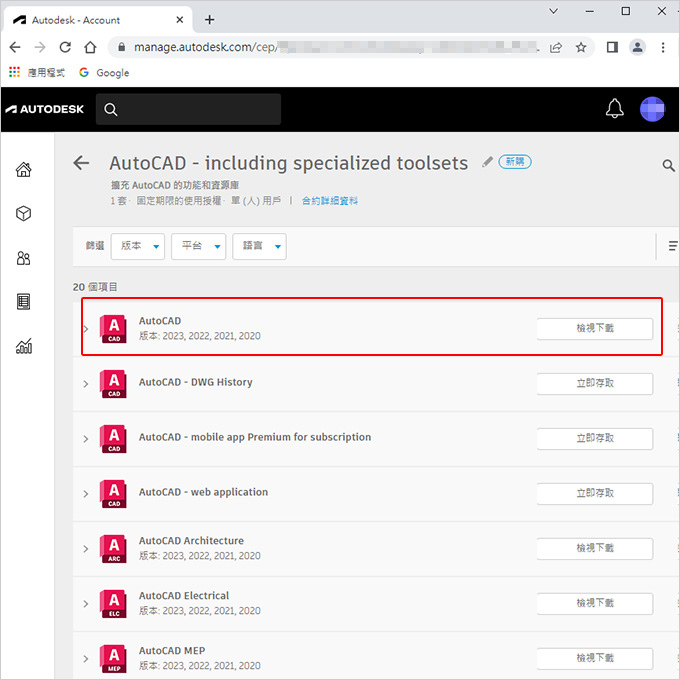Open the 平台 filter dropdown
The width and height of the screenshot is (680, 680).
tap(198, 246)
